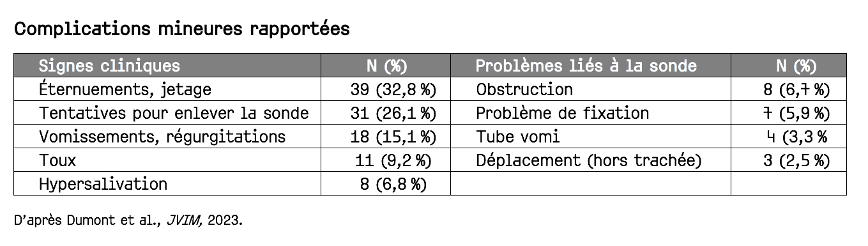Select the value 3 (2,5 %)

(796, 161)
